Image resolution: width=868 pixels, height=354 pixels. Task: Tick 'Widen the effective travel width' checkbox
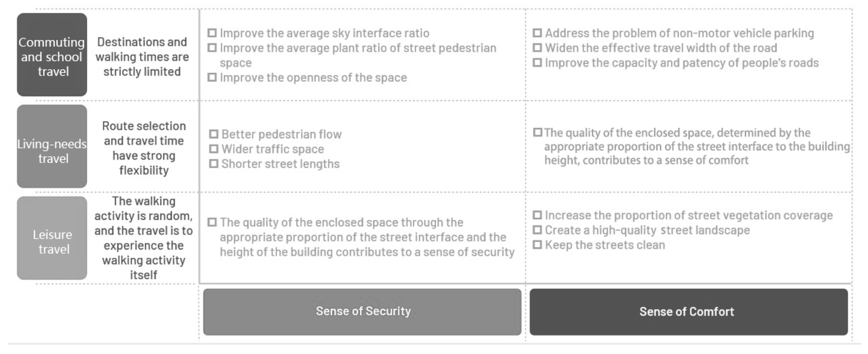point(537,48)
